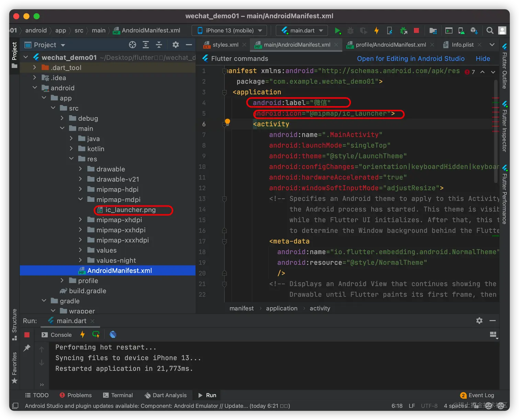Click Collapse All icon in Project panel
Screen dimensions: 519x420
click(159, 45)
